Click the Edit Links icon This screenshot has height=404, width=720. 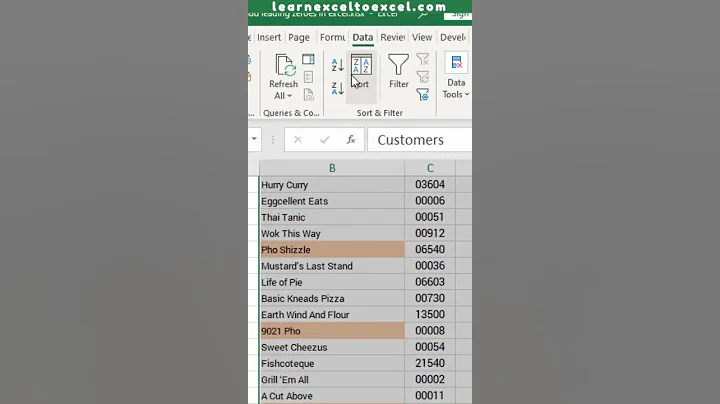pyautogui.click(x=308, y=95)
